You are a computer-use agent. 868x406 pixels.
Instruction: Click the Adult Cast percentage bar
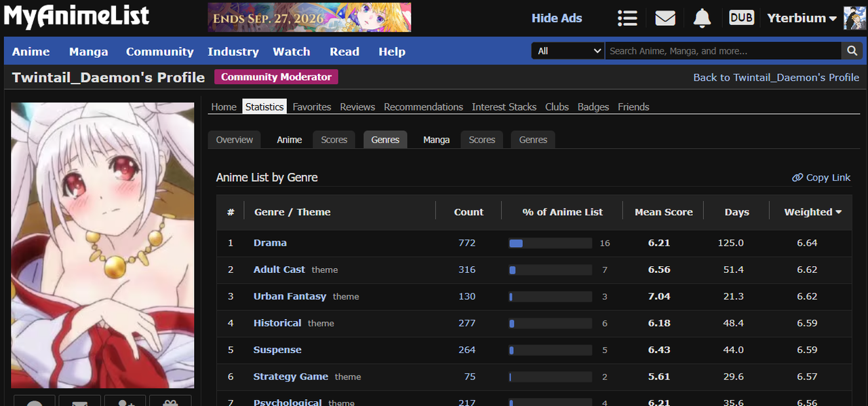551,270
